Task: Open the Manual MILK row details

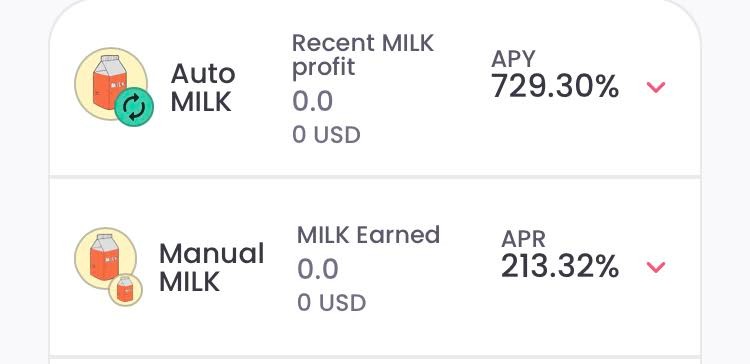Action: [375, 267]
